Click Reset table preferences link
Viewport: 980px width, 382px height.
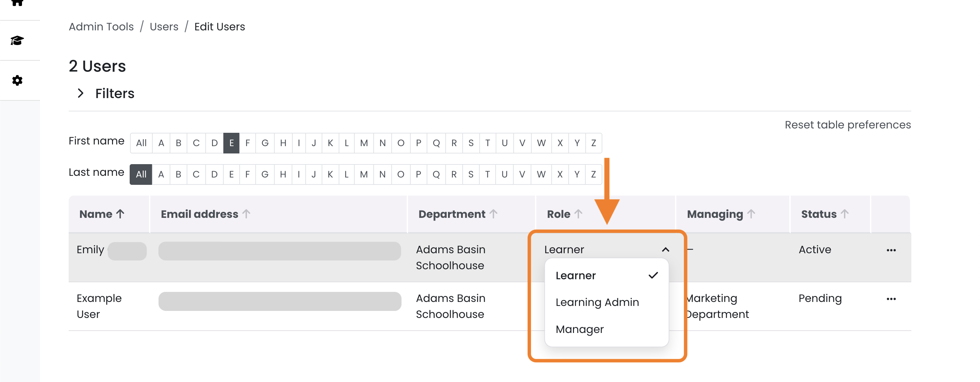coord(848,125)
